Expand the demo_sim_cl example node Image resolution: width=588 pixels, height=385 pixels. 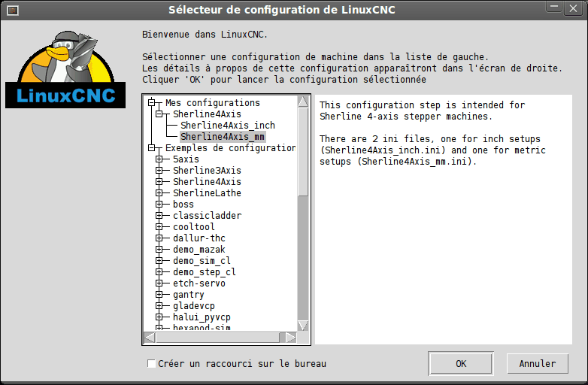(159, 260)
